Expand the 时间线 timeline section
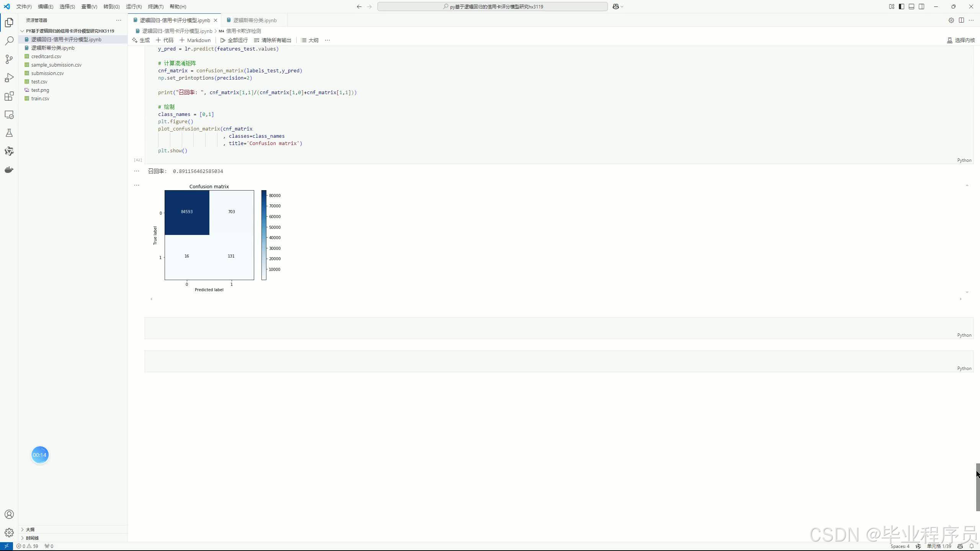This screenshot has height=551, width=980. (x=32, y=538)
